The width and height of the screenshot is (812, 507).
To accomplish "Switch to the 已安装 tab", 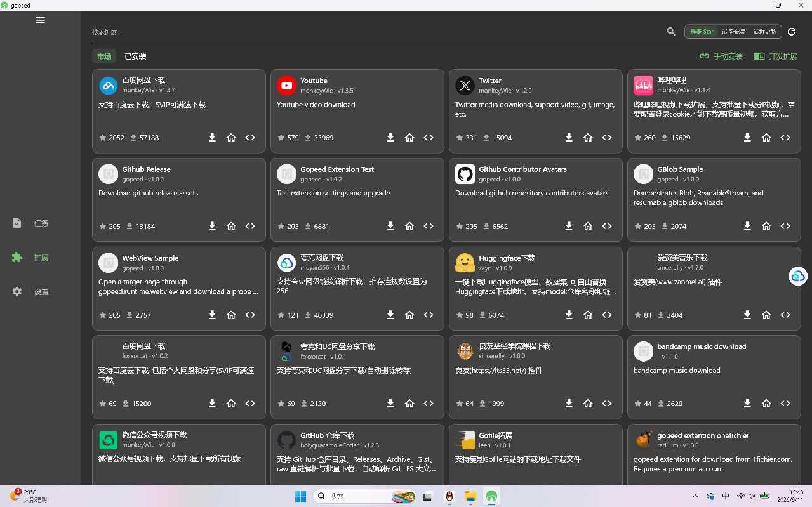I will (135, 56).
